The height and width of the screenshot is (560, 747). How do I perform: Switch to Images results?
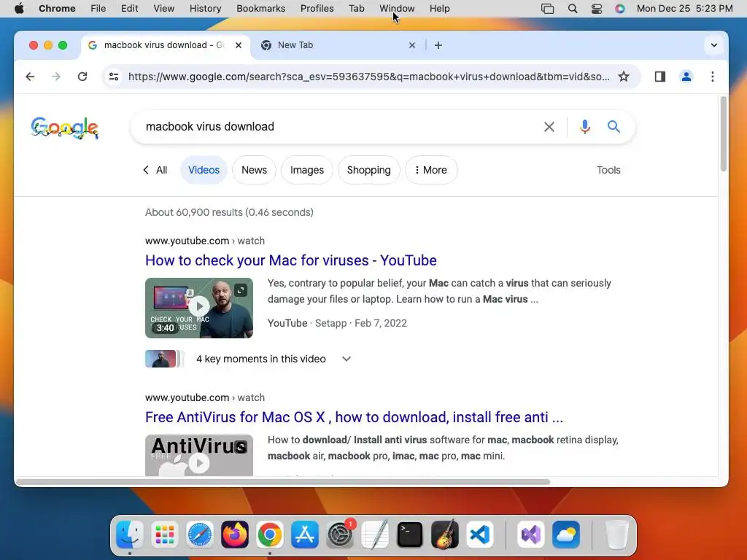click(307, 170)
